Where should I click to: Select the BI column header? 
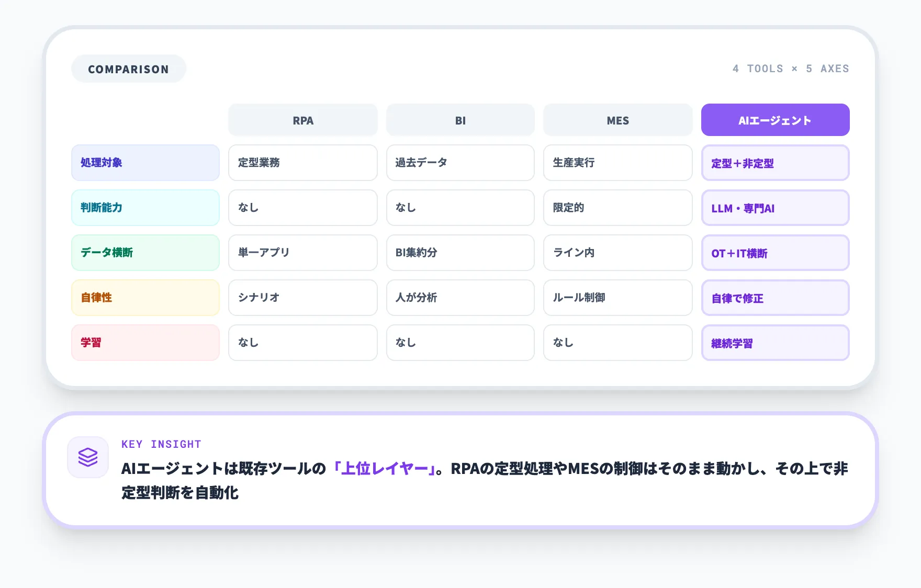(x=460, y=120)
